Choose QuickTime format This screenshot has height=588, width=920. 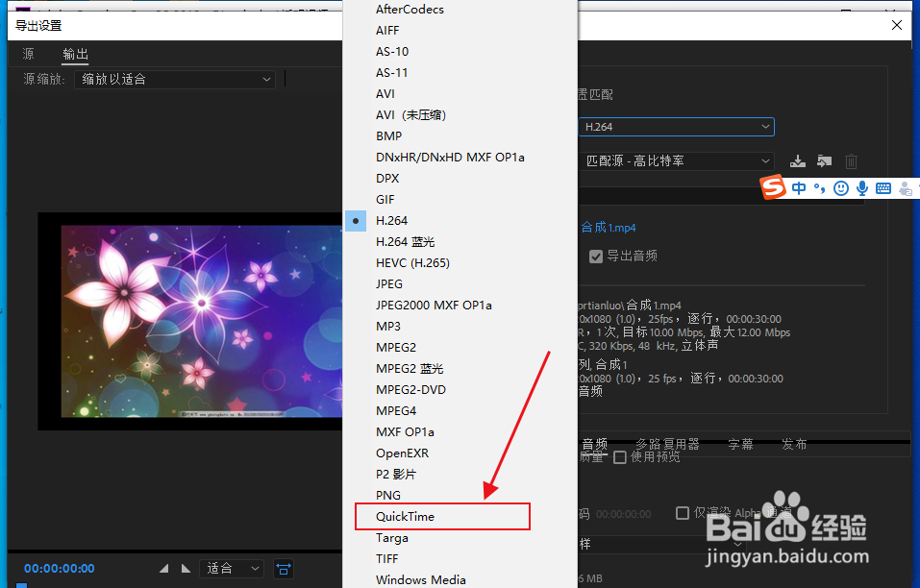405,517
